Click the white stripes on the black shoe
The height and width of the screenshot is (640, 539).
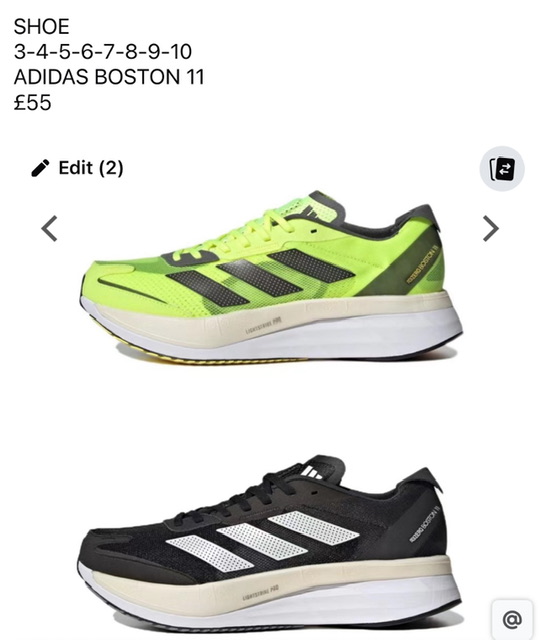click(262, 541)
